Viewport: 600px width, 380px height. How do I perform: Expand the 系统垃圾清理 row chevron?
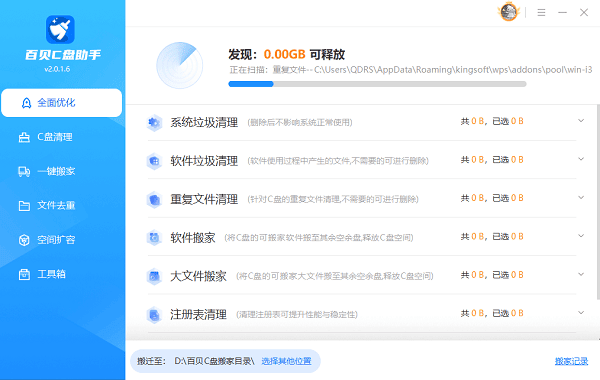tap(581, 121)
